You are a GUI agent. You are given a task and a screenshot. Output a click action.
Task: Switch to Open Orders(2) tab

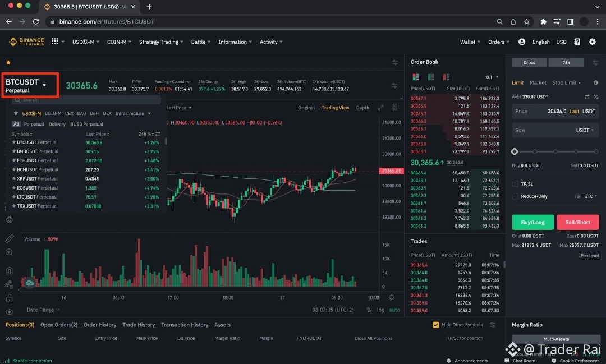(x=59, y=325)
